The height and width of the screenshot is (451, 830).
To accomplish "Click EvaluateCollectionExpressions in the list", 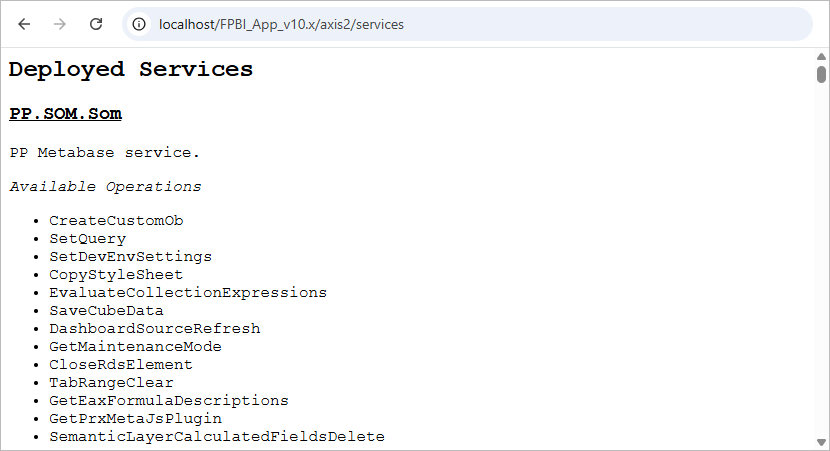I will pyautogui.click(x=188, y=293).
